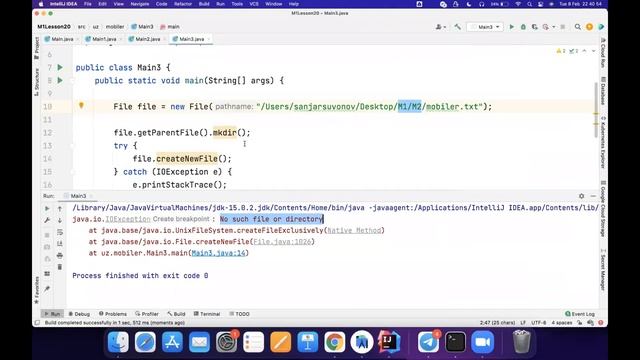640x360 pixels.
Task: Click the editor vertical scrollbar
Action: point(596,110)
